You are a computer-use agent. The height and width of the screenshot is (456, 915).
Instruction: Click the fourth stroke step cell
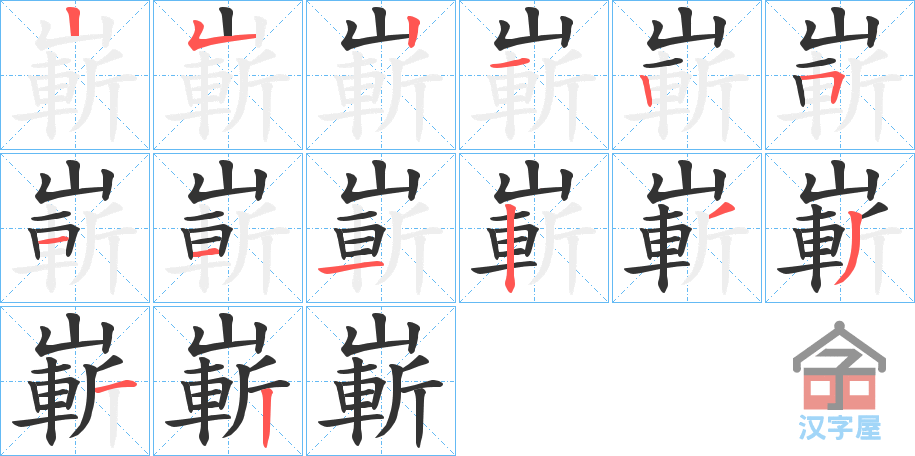[x=534, y=75]
